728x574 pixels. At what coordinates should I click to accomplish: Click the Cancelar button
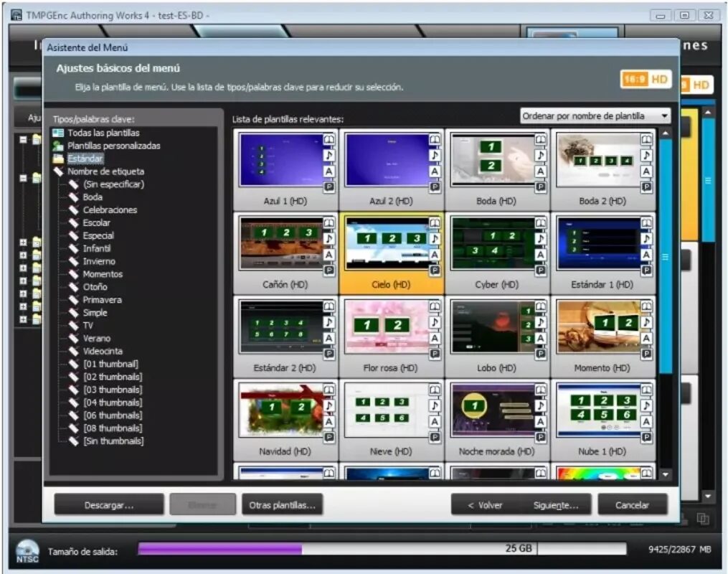coord(633,505)
